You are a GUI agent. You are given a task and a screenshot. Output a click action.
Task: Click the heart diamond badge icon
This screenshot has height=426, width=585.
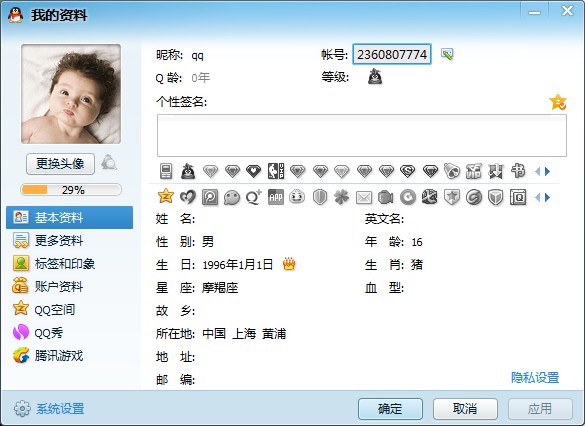pyautogui.click(x=253, y=171)
